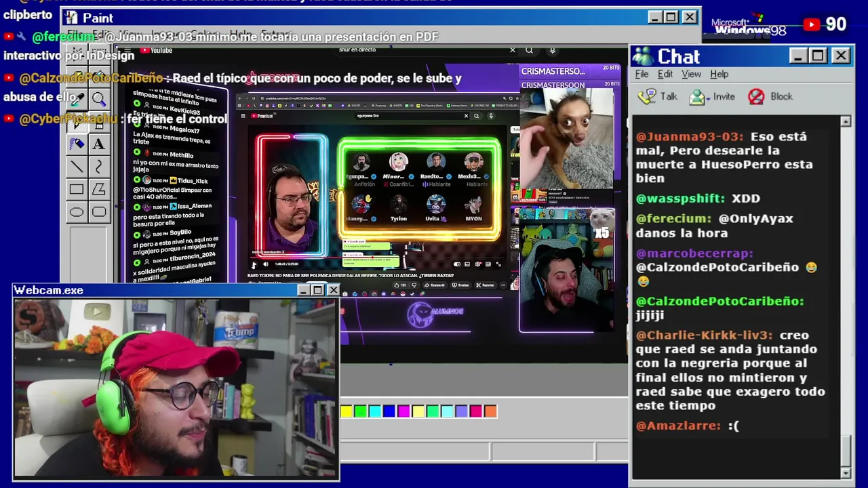Click the chat bubbles icon in Chat title bar
The width and height of the screenshot is (868, 488).
tap(643, 56)
